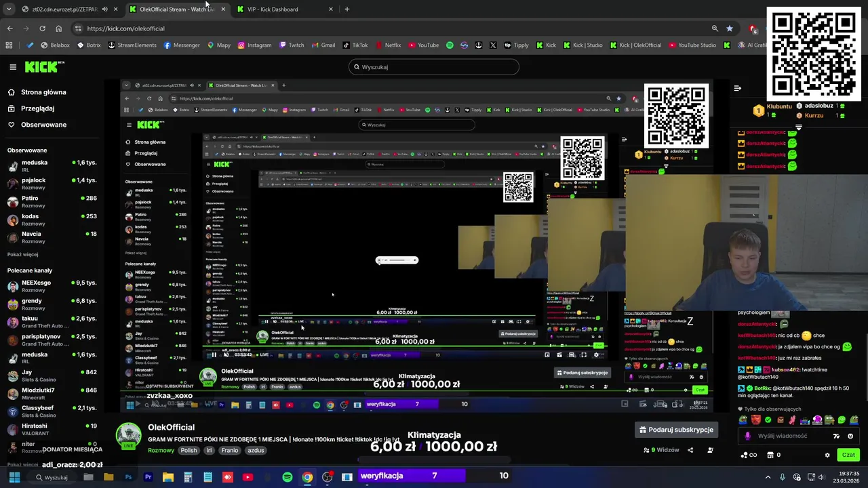Open YouTube app from the taskbar
The image size is (868, 488).
pyautogui.click(x=248, y=477)
